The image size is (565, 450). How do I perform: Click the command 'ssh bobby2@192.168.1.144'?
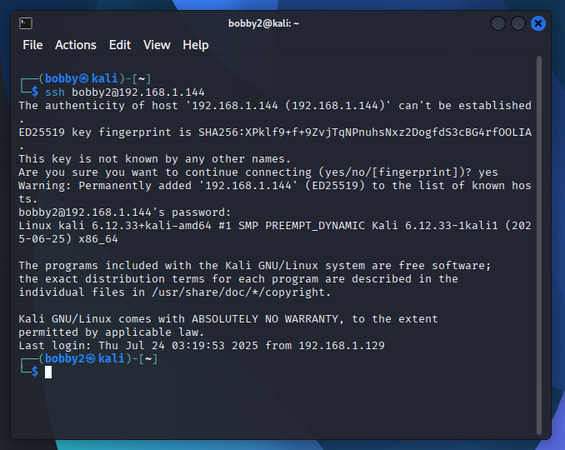[x=125, y=92]
